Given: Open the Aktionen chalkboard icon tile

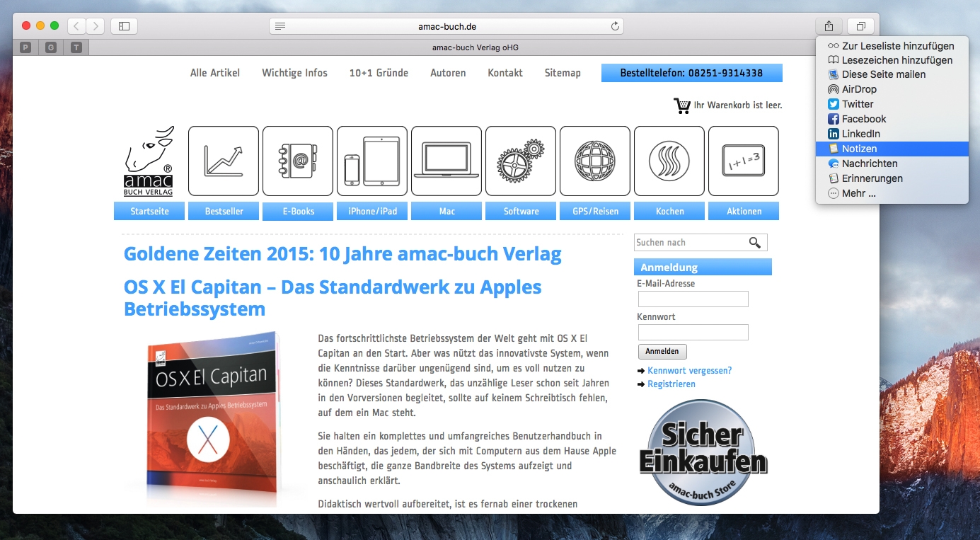Looking at the screenshot, I should point(744,161).
